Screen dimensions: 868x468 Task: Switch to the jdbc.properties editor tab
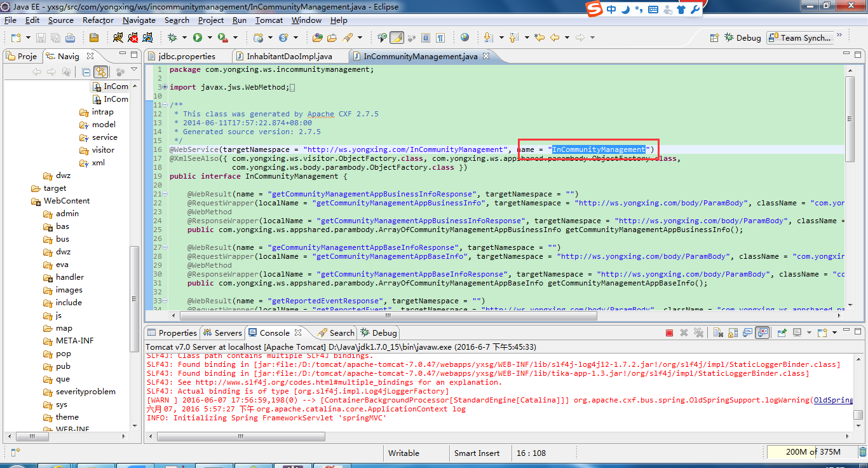coord(187,56)
